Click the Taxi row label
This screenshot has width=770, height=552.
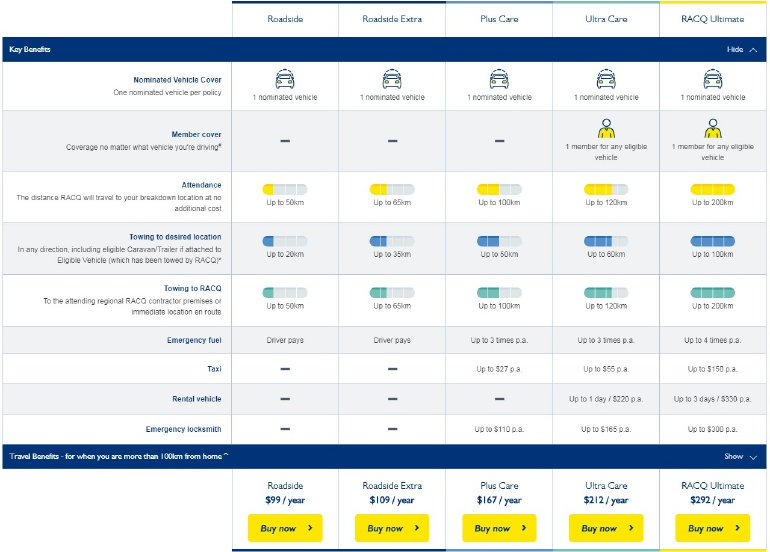214,369
